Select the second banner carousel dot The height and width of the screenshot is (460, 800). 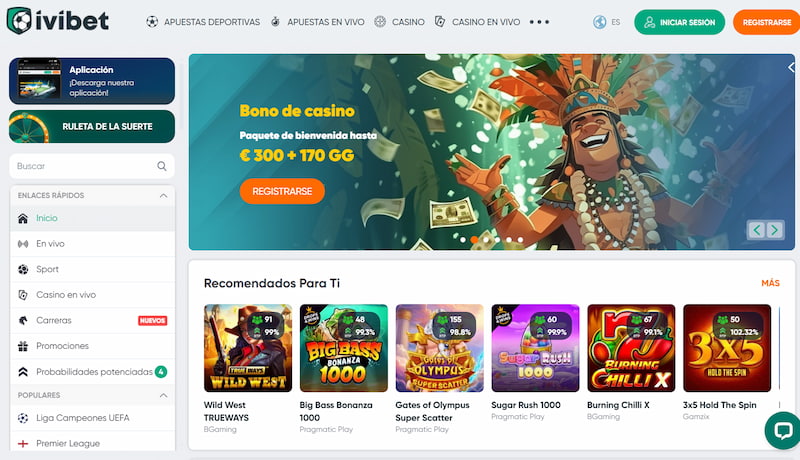pos(474,240)
